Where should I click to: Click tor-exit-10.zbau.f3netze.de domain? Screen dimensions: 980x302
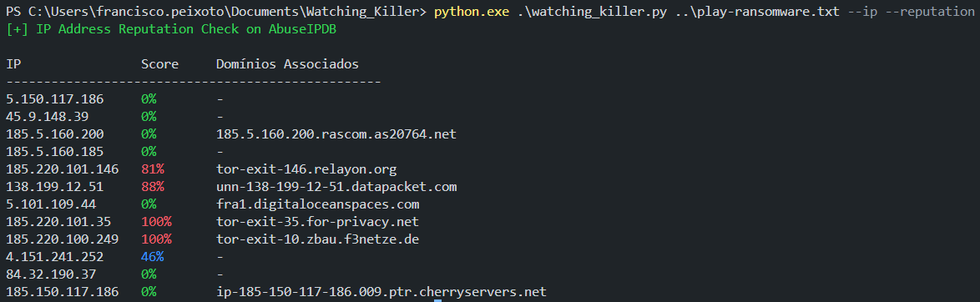[x=317, y=239]
